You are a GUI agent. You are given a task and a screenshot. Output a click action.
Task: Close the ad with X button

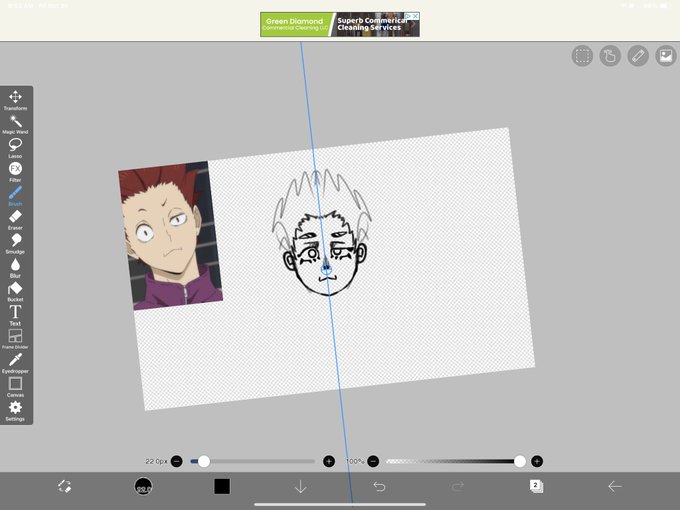[415, 16]
